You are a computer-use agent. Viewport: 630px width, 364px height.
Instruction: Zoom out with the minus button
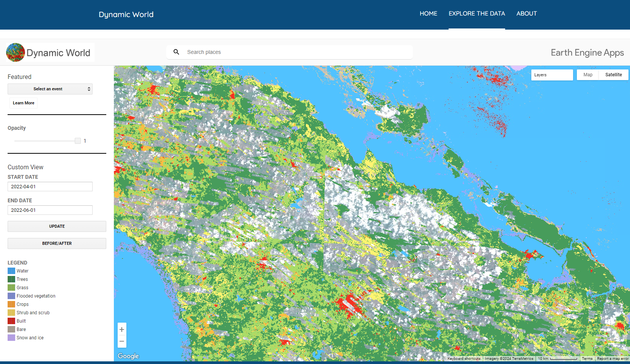tap(122, 341)
